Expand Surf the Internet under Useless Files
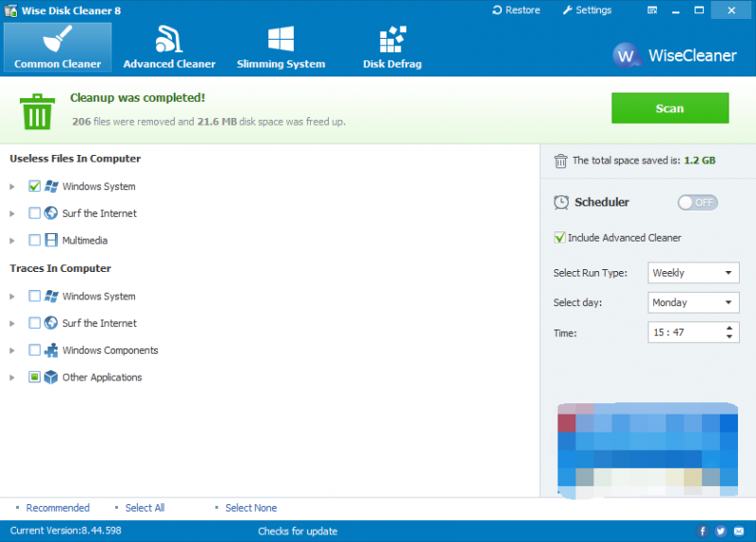This screenshot has width=756, height=542. tap(12, 213)
